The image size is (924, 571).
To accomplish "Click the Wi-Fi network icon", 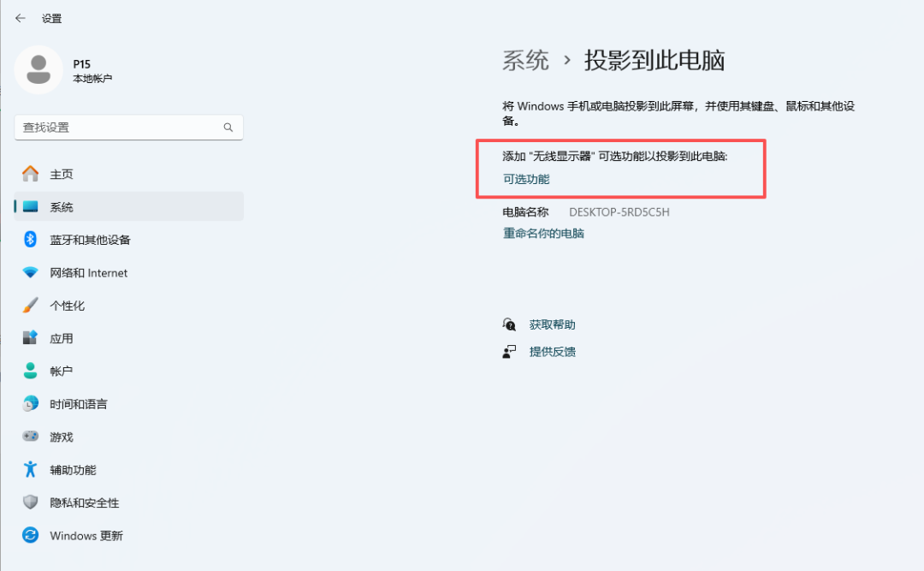I will pyautogui.click(x=30, y=272).
